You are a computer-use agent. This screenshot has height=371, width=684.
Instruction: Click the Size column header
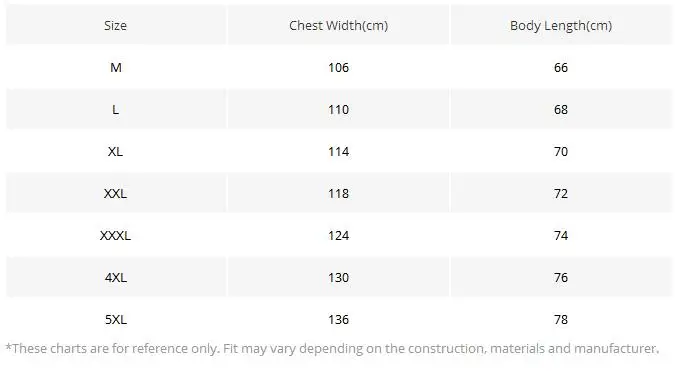pos(116,25)
